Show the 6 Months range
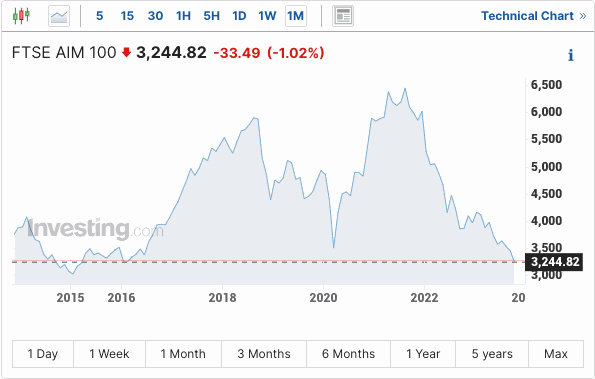Image resolution: width=595 pixels, height=379 pixels. [x=348, y=354]
